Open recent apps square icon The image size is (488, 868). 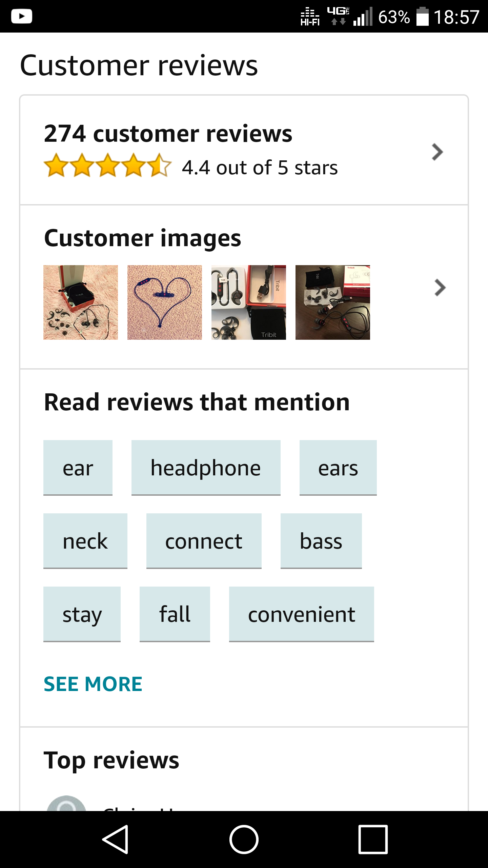point(373,839)
